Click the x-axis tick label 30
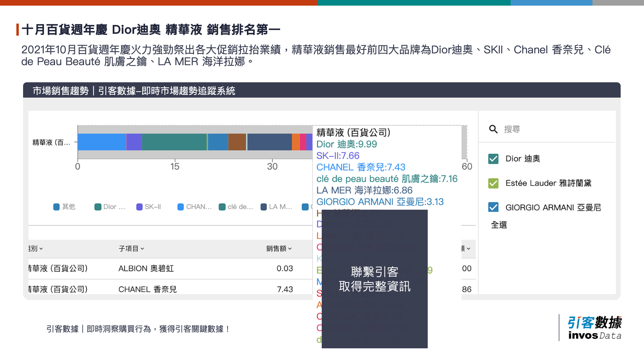 [x=272, y=167]
